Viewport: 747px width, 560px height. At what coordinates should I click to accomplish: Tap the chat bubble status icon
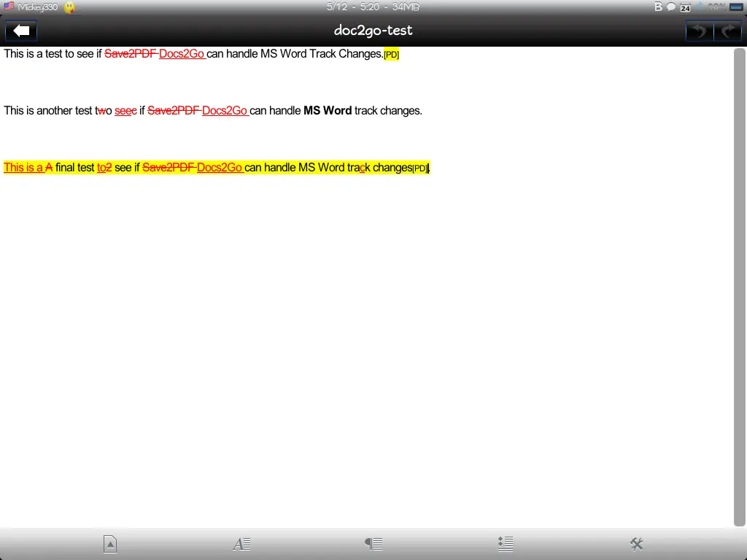tap(671, 7)
